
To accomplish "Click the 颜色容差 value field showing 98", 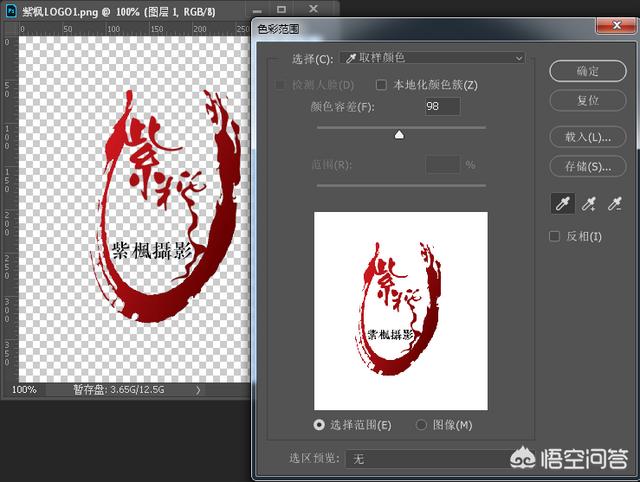I will point(442,106).
